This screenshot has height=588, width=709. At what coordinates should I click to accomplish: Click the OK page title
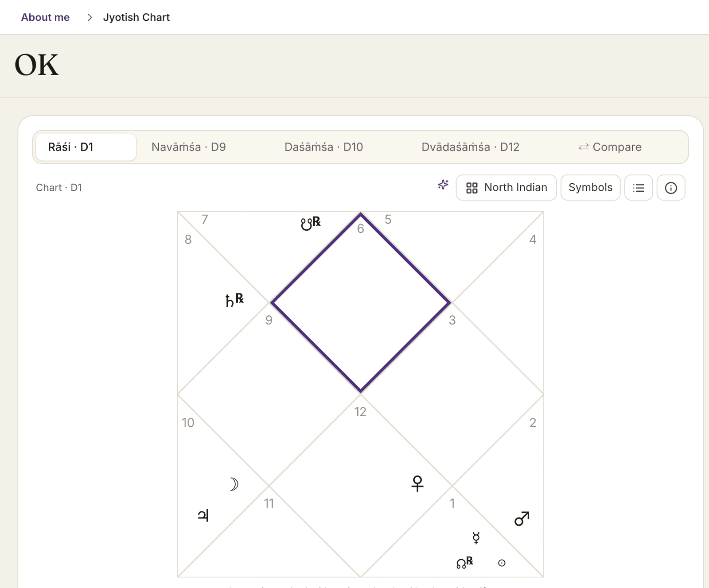(36, 66)
